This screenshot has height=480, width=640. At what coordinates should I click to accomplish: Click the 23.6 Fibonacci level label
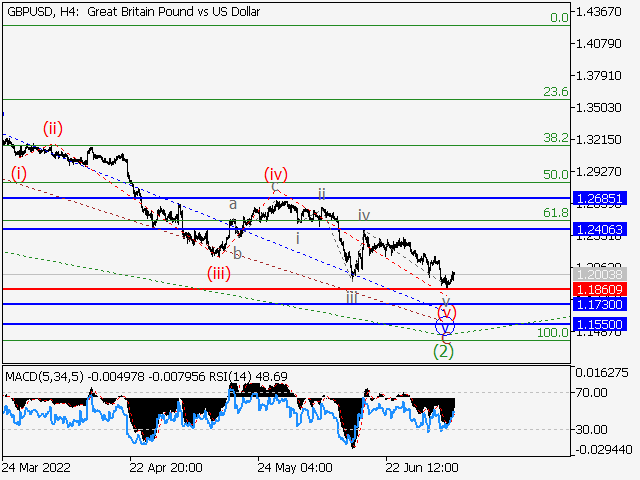[556, 92]
